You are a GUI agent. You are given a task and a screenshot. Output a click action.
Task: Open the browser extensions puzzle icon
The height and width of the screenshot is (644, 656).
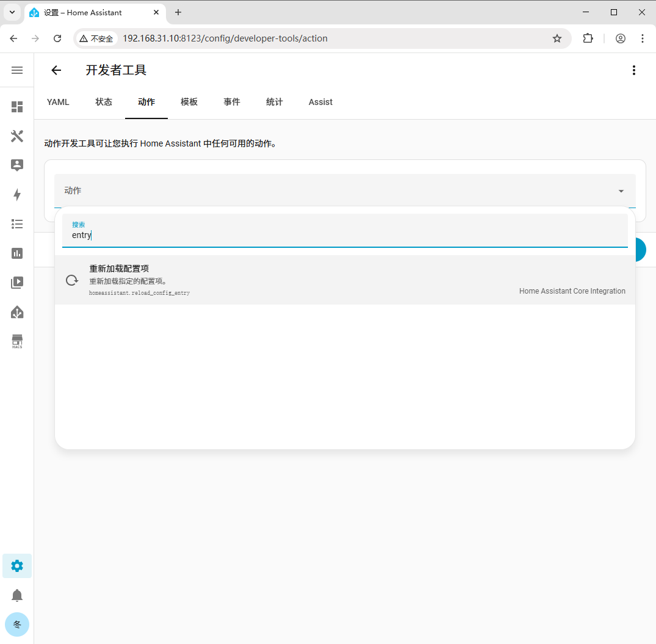click(x=588, y=38)
